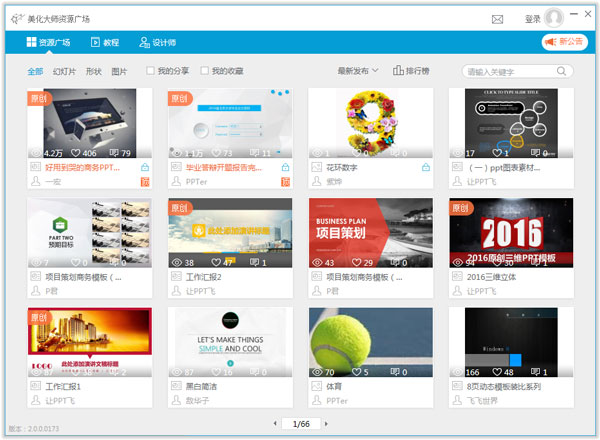The image size is (600, 440).
Task: Click the comment icon on 工作汇报2 card
Action: click(256, 262)
